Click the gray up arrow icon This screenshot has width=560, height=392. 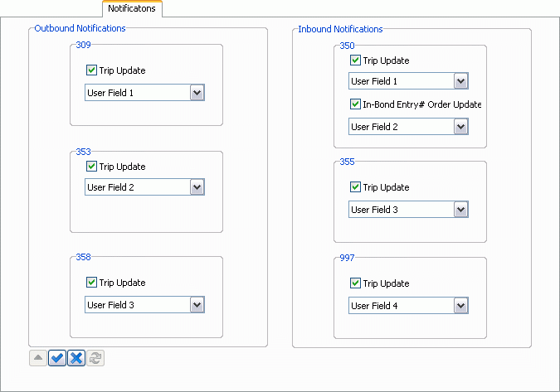point(38,358)
